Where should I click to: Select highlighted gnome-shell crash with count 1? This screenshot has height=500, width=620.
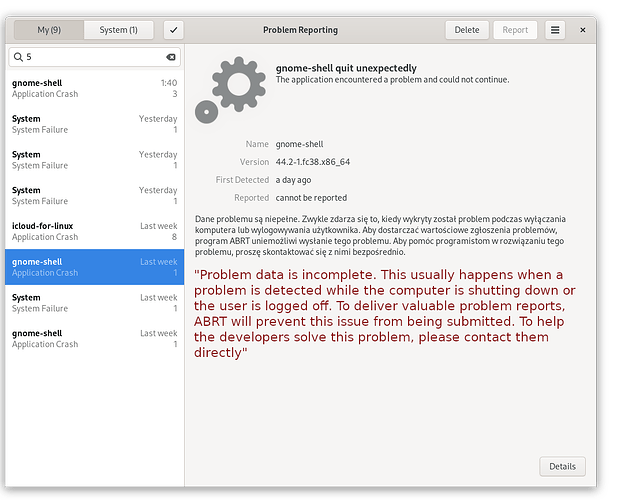(x=95, y=267)
